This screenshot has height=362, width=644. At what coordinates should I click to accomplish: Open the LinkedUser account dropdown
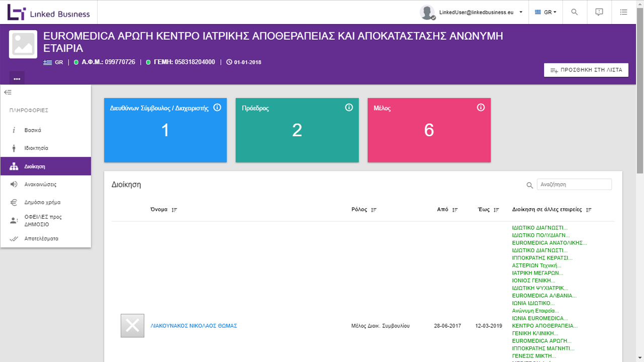tap(480, 12)
